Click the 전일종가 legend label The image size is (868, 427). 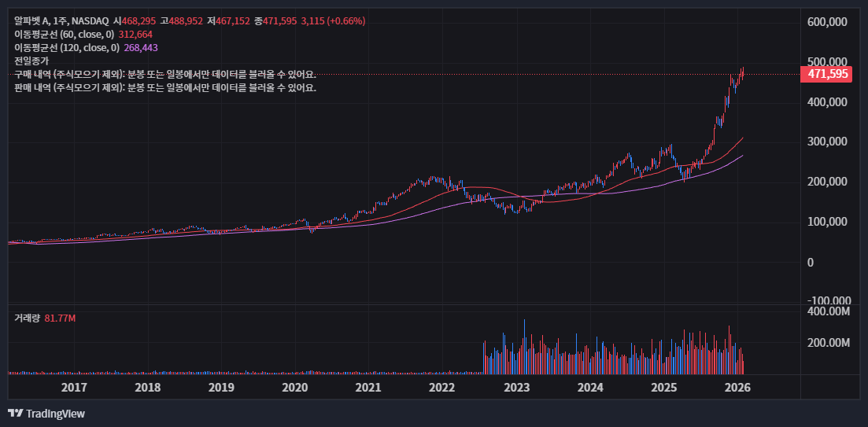coord(31,61)
